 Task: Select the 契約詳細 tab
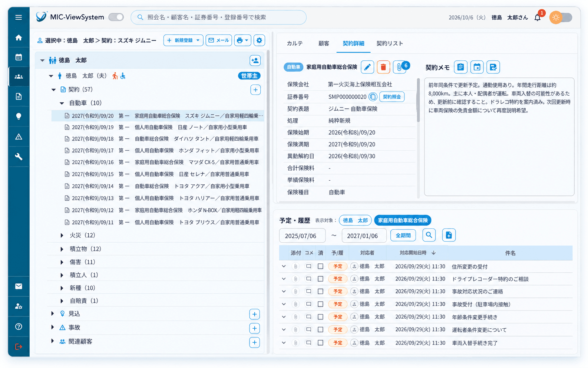(353, 43)
